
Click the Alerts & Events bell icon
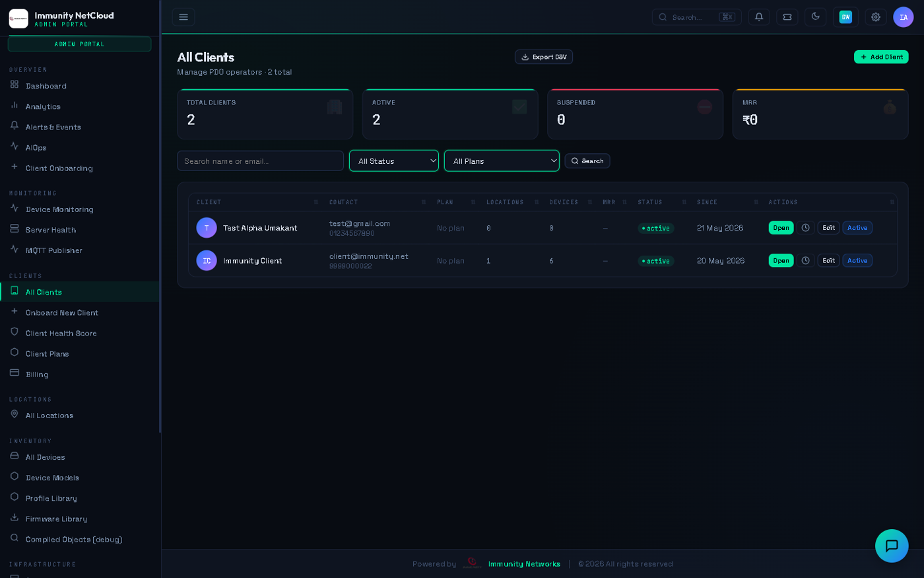(x=15, y=126)
